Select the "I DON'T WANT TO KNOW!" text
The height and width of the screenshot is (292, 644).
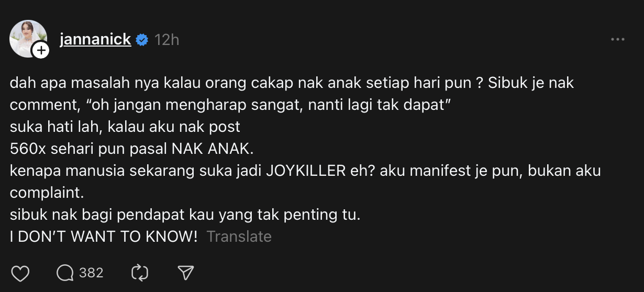click(x=104, y=237)
